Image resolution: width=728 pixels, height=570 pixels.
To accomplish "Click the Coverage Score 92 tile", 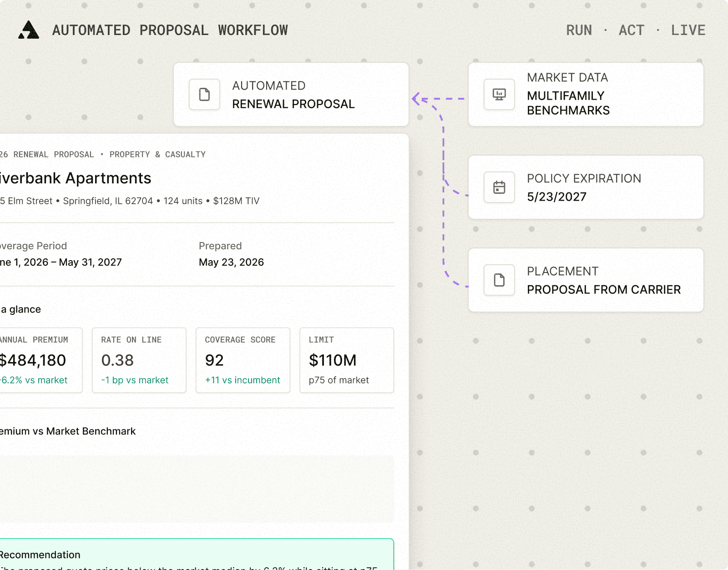I will [x=243, y=360].
